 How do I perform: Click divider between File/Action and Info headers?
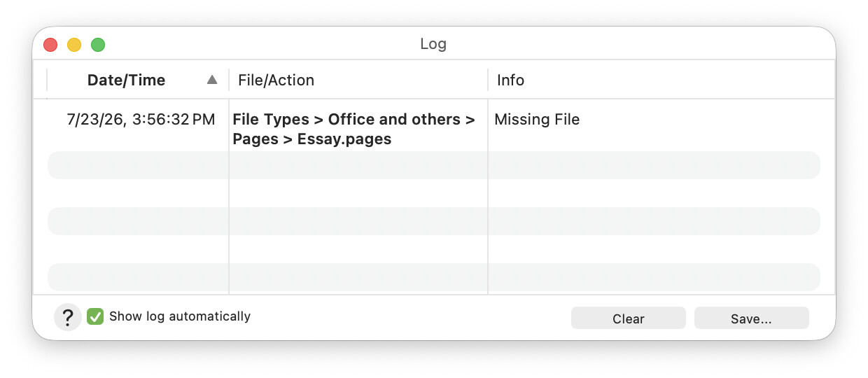click(488, 80)
